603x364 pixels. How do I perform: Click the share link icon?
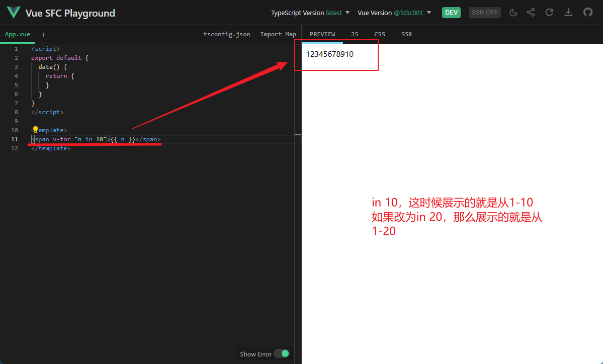(531, 12)
